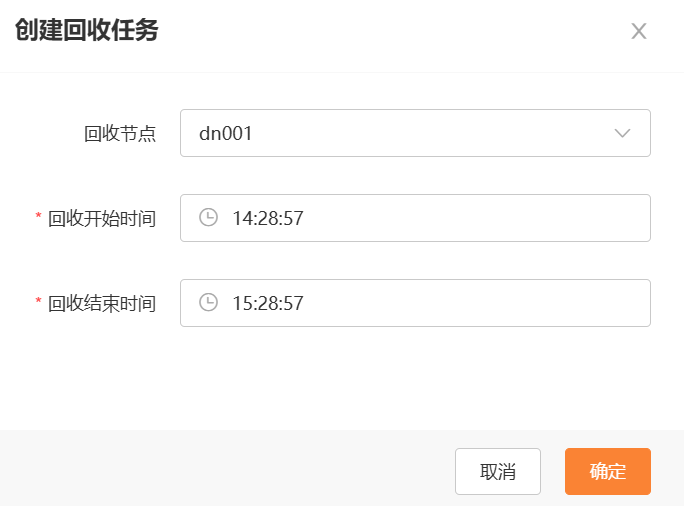Viewport: 684px width, 506px height.
Task: Click blank dialog area below 回收结束时间 field
Action: tap(342, 378)
